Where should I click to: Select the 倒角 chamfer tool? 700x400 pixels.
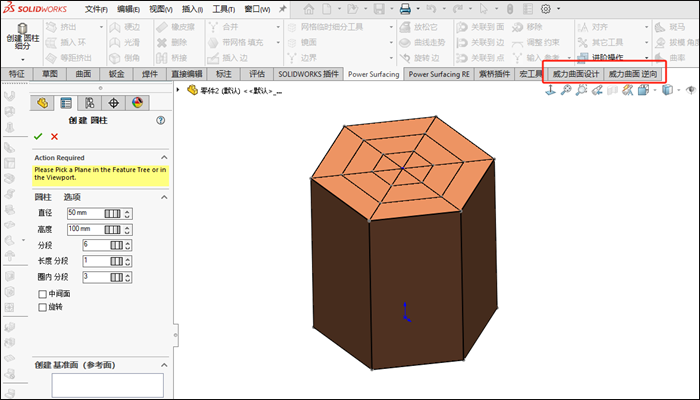pos(125,58)
